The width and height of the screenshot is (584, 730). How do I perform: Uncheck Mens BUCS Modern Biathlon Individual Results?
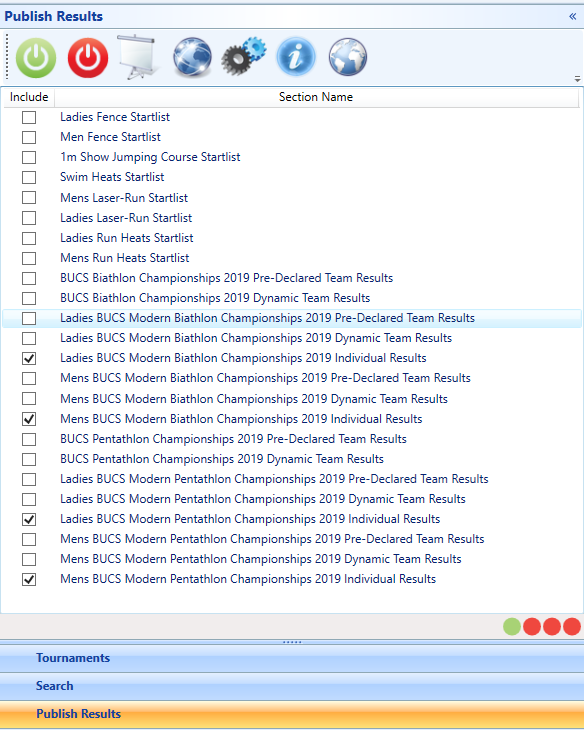point(29,419)
